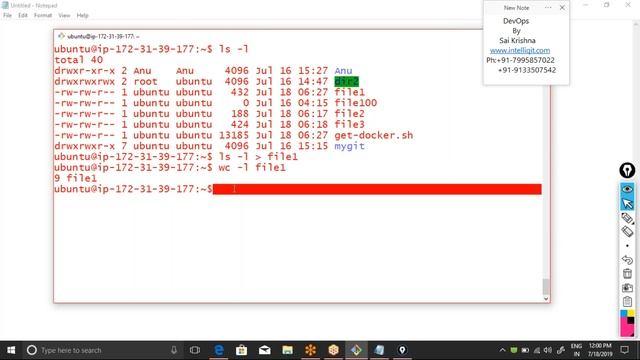Take a screenshot with the camera icon
The width and height of the screenshot is (640, 360).
click(627, 288)
